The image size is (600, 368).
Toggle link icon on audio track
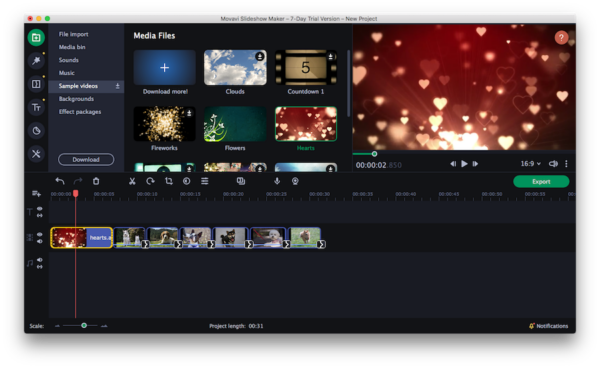[x=39, y=267]
